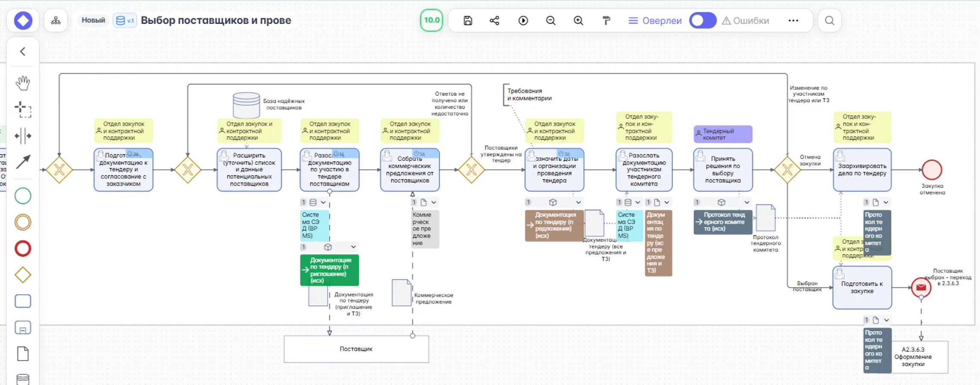Select the Коммерческое предложение data object
This screenshot has height=385, width=980.
coord(402,293)
